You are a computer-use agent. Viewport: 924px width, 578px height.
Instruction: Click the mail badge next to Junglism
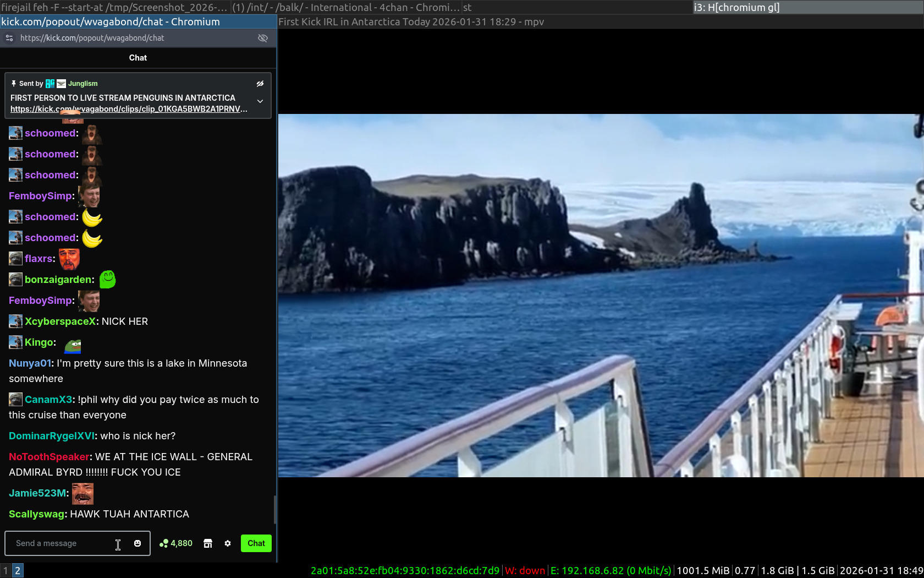[61, 84]
